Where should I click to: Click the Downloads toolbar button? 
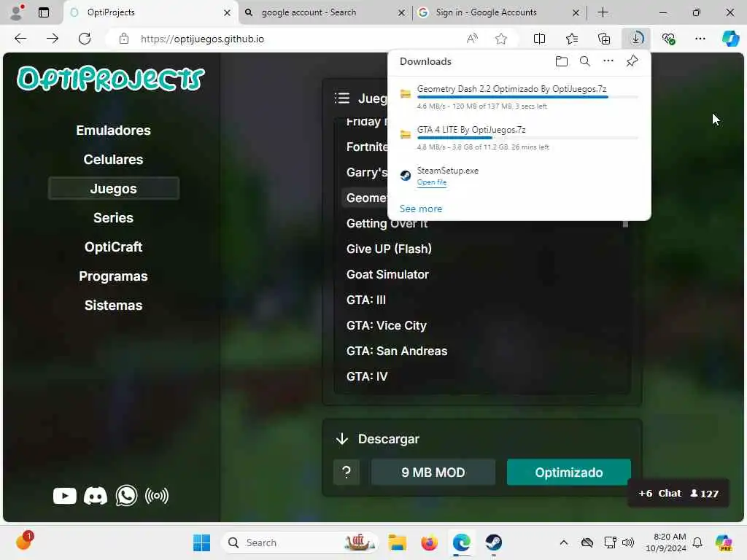[x=636, y=39]
